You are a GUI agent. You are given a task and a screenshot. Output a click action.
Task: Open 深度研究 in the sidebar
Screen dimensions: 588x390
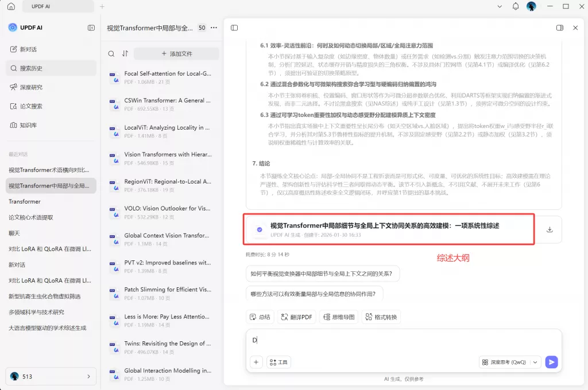tap(31, 87)
